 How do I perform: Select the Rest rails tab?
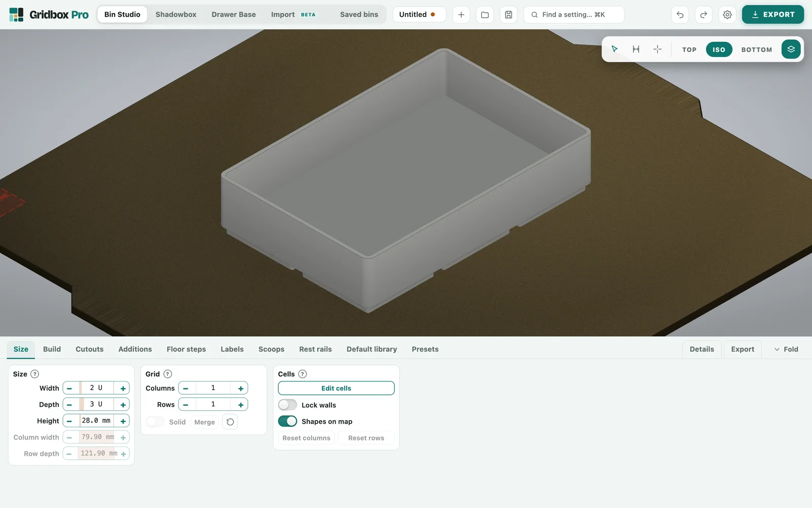315,349
